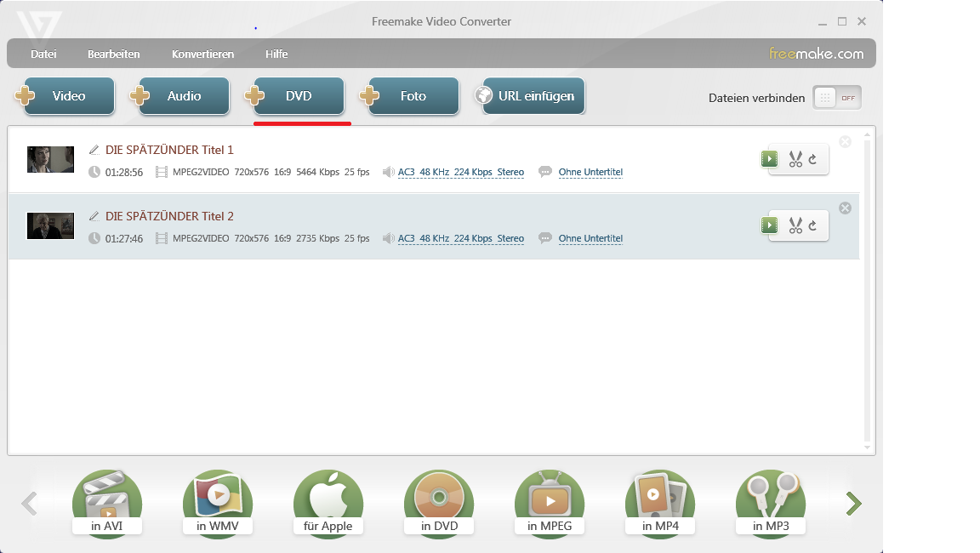Image resolution: width=980 pixels, height=553 pixels.
Task: Burn to DVD with in DVD
Action: point(439,503)
